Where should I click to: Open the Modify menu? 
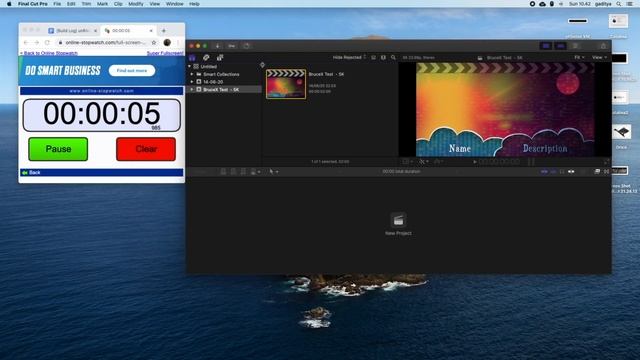[x=136, y=4]
